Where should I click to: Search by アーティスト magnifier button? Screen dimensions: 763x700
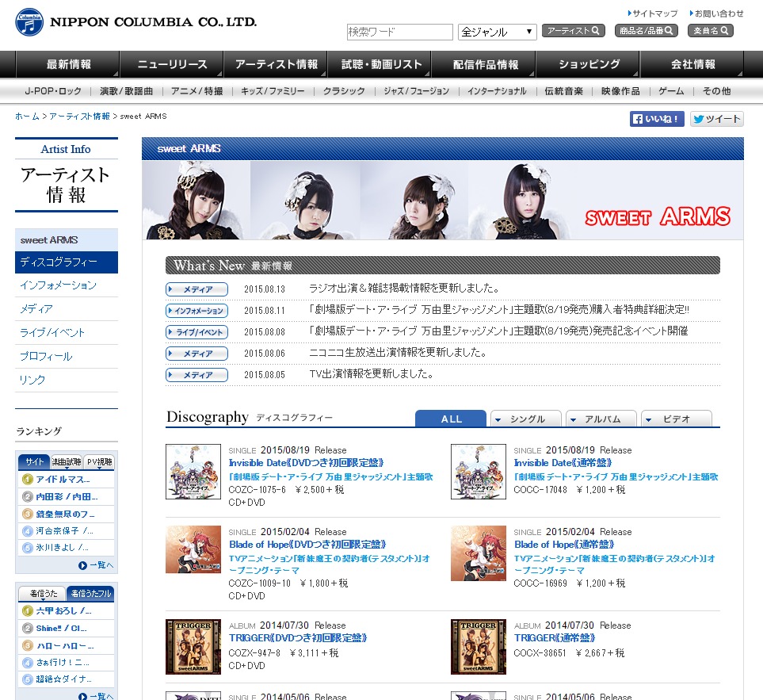(x=573, y=31)
